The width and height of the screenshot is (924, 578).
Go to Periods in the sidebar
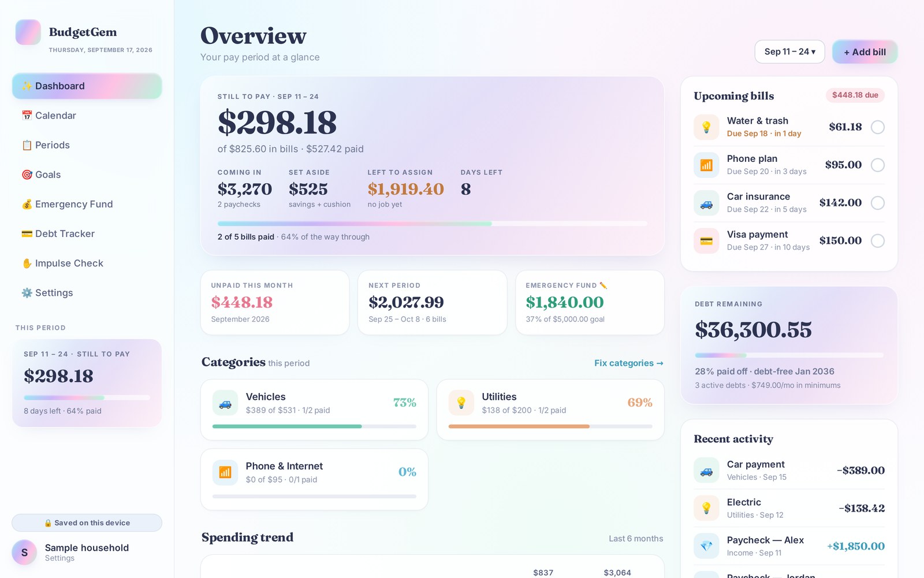coord(87,145)
